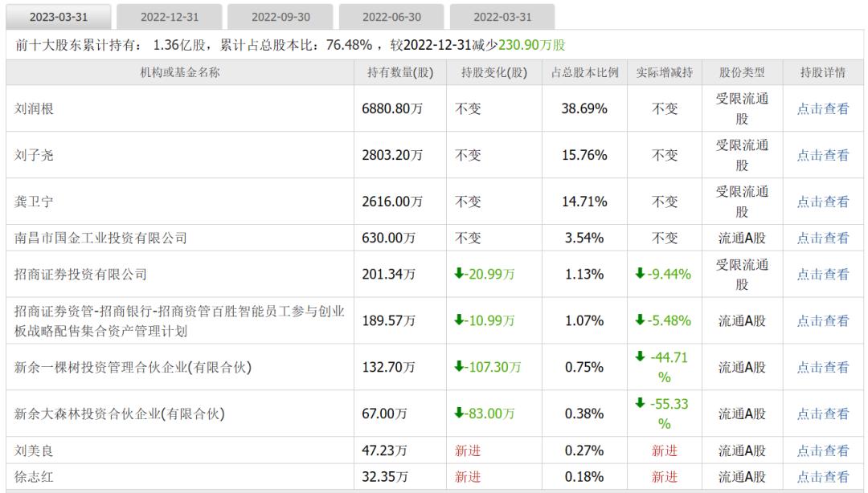868x493 pixels.
Task: View the 2022-06-30 period tab
Action: click(x=391, y=17)
